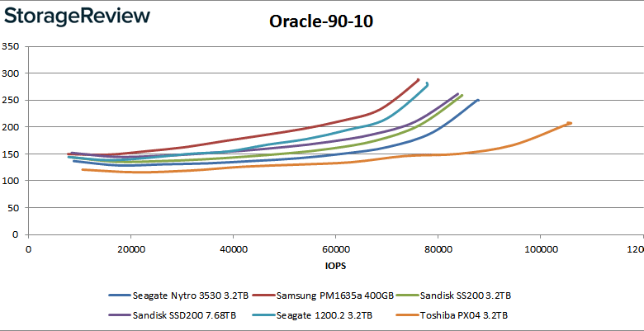This screenshot has height=331, width=644.
Task: Click the 60000 x-axis value
Action: point(335,248)
